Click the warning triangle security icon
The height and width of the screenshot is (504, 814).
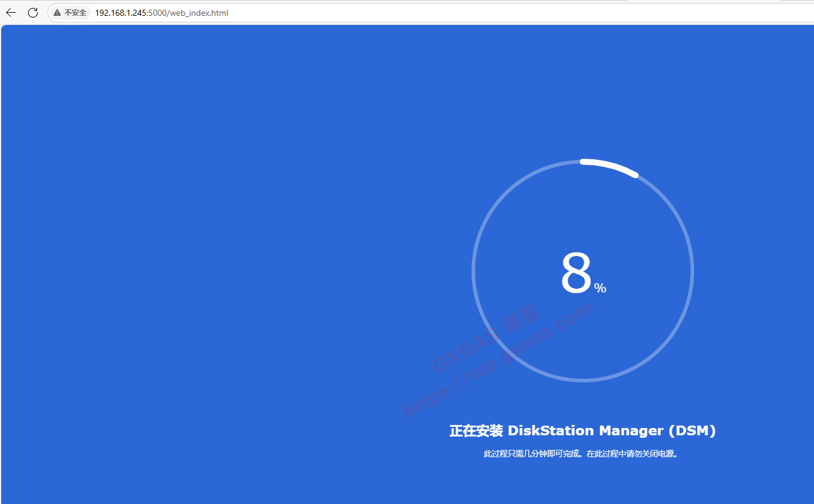pyautogui.click(x=57, y=13)
